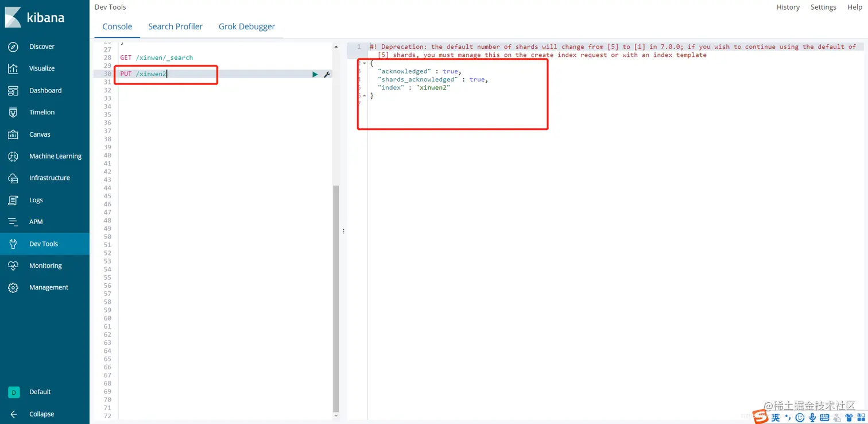Open the Timelion sidebar icon
Viewport: 868px width, 424px height.
[13, 113]
